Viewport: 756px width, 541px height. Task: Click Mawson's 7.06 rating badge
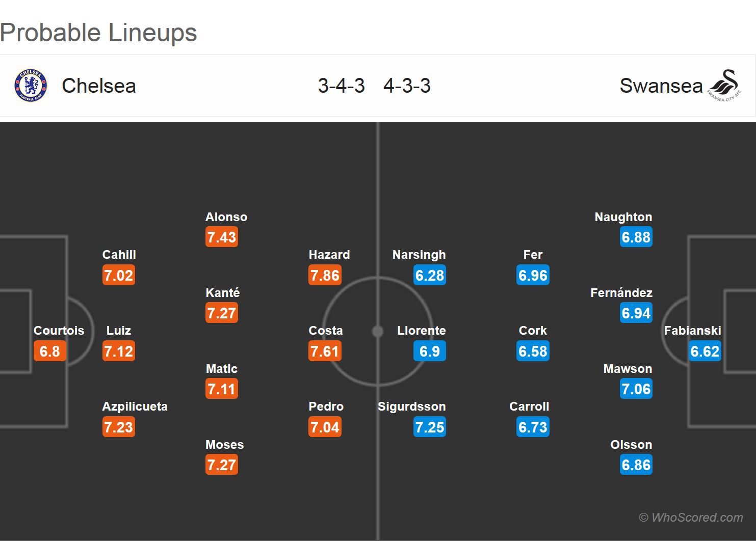(636, 389)
